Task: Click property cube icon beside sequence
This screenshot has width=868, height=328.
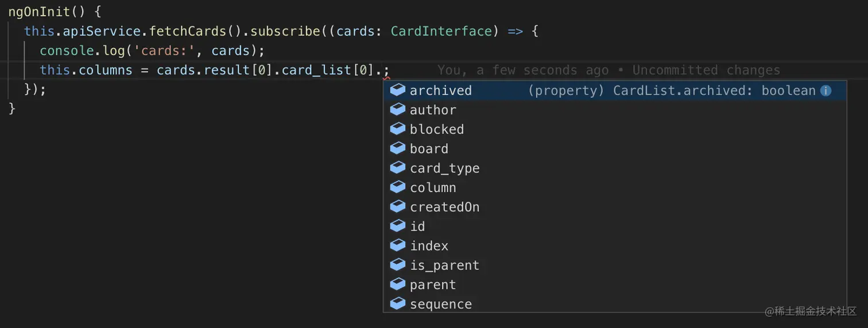Action: click(x=398, y=304)
